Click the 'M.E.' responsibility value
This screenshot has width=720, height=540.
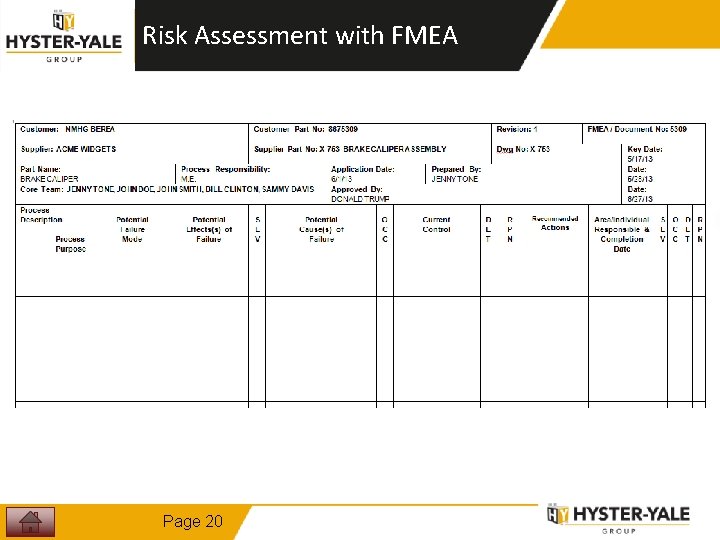pos(189,179)
